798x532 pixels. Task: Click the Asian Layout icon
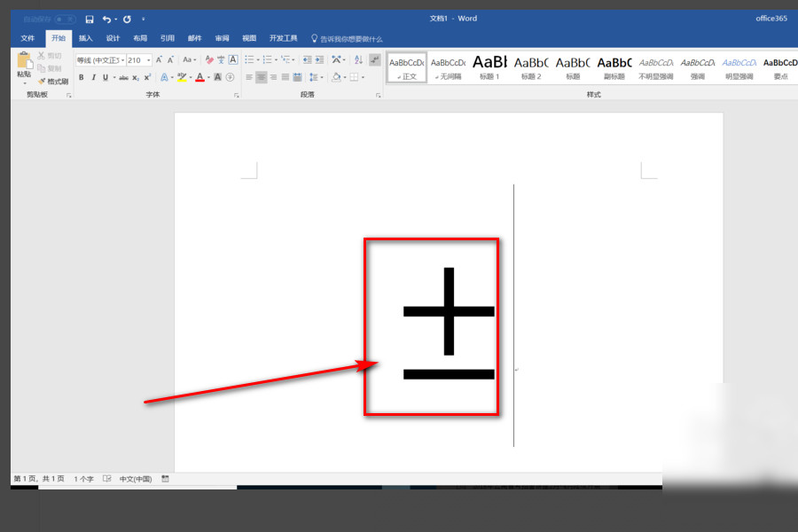click(336, 60)
